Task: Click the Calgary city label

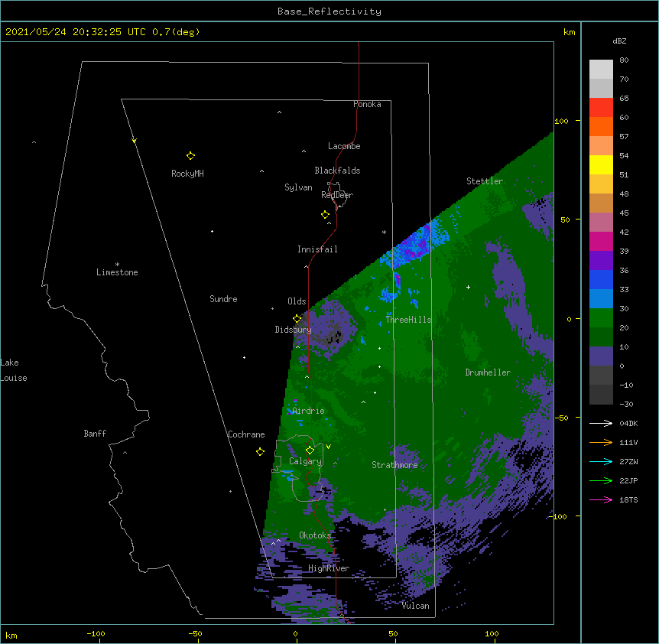Action: click(x=305, y=461)
